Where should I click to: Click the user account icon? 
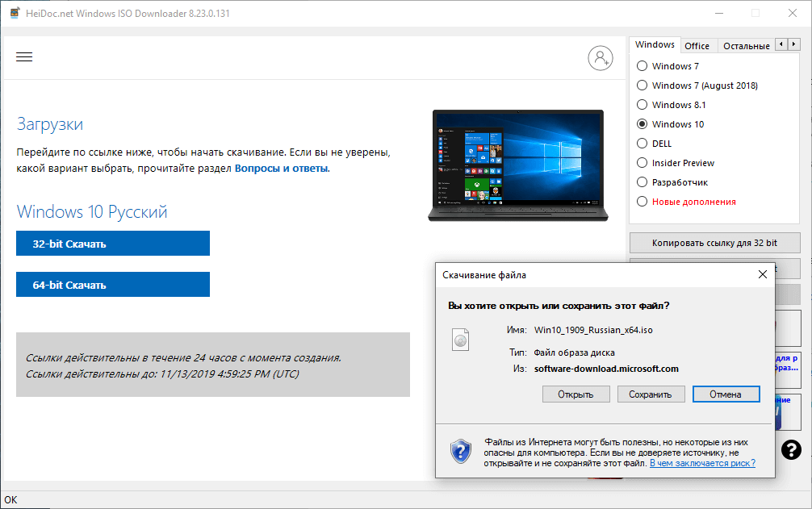click(601, 58)
